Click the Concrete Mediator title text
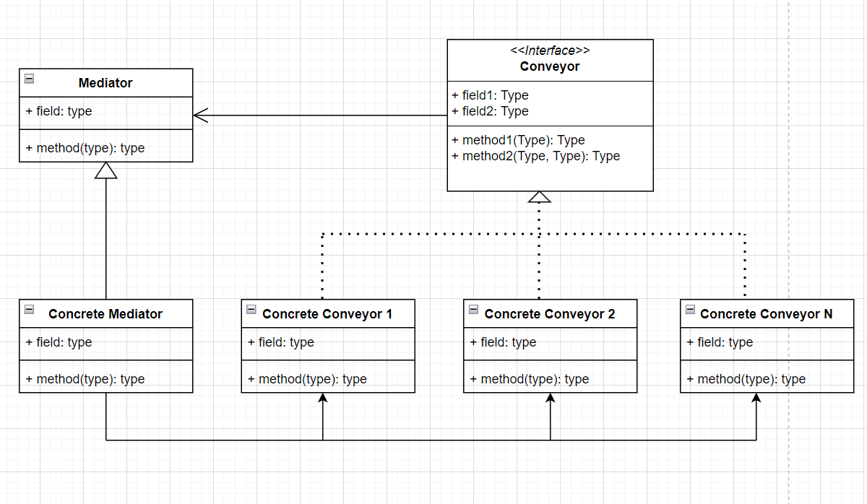867x504 pixels. tap(106, 313)
